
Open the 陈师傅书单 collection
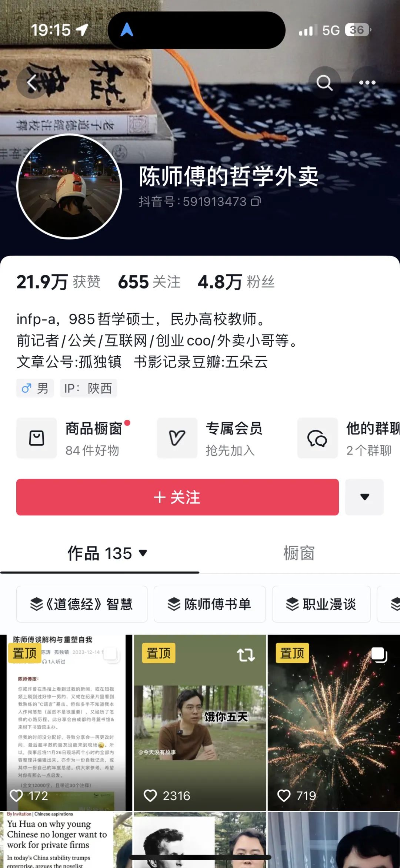[210, 604]
